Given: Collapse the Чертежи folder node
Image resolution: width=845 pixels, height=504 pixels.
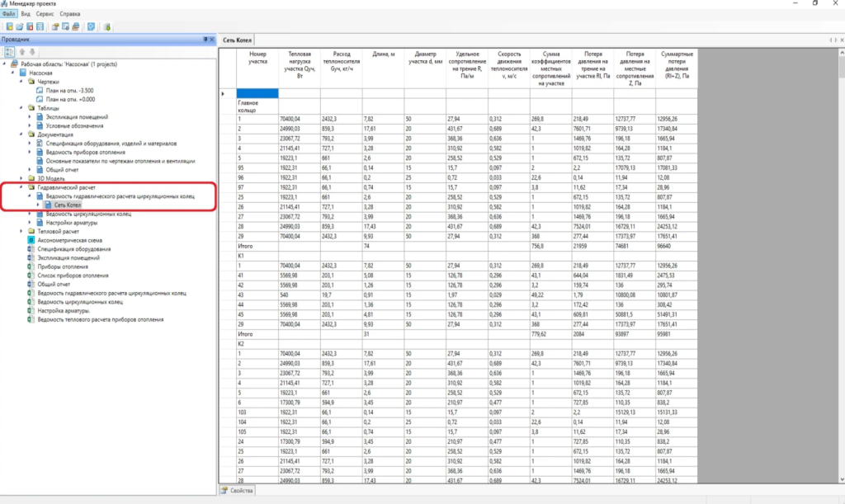Looking at the screenshot, I should coord(21,82).
